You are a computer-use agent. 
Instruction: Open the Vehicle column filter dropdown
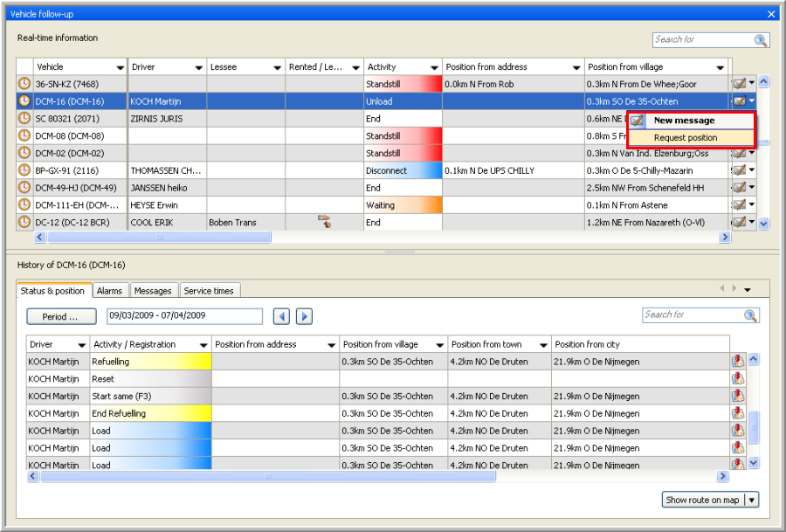(x=120, y=67)
